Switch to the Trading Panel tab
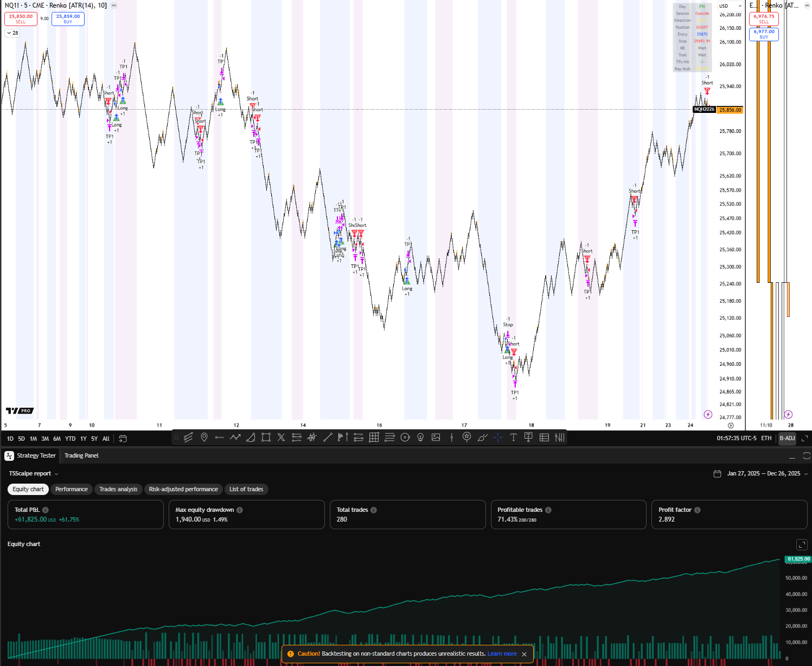 (x=81, y=455)
